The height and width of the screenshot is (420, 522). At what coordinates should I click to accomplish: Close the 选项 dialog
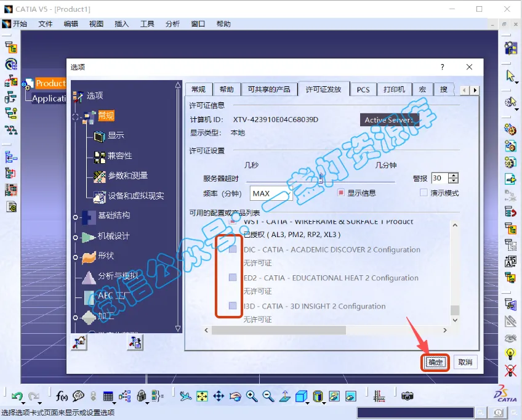tap(470, 67)
